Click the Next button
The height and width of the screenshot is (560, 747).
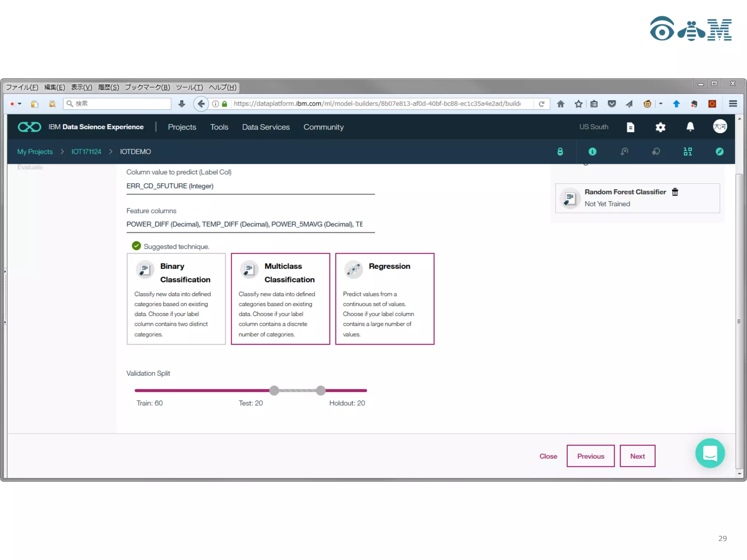pos(637,456)
